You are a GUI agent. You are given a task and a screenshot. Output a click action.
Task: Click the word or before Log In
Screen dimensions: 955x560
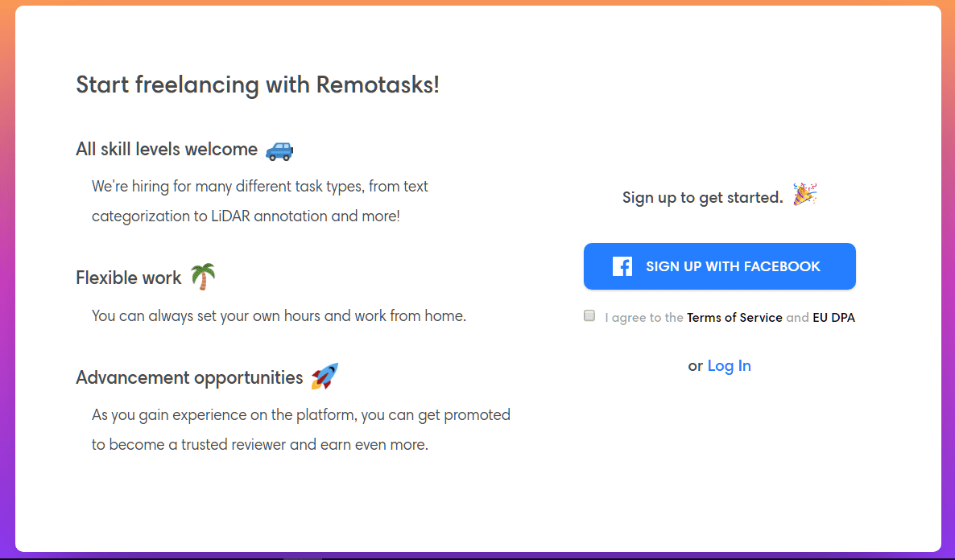click(696, 365)
